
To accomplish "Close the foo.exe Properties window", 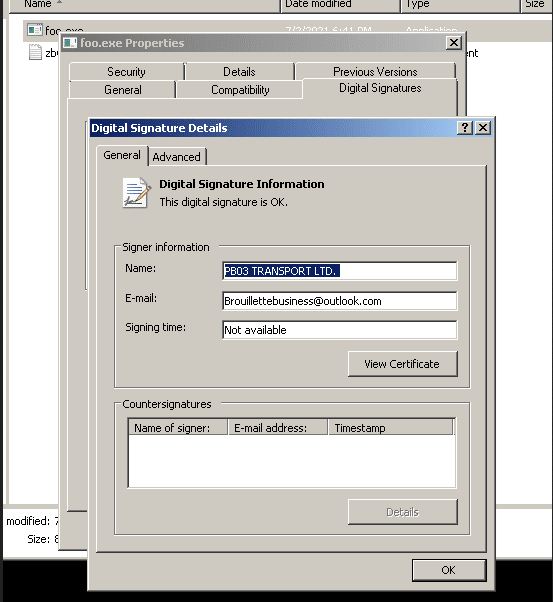I will [x=454, y=43].
